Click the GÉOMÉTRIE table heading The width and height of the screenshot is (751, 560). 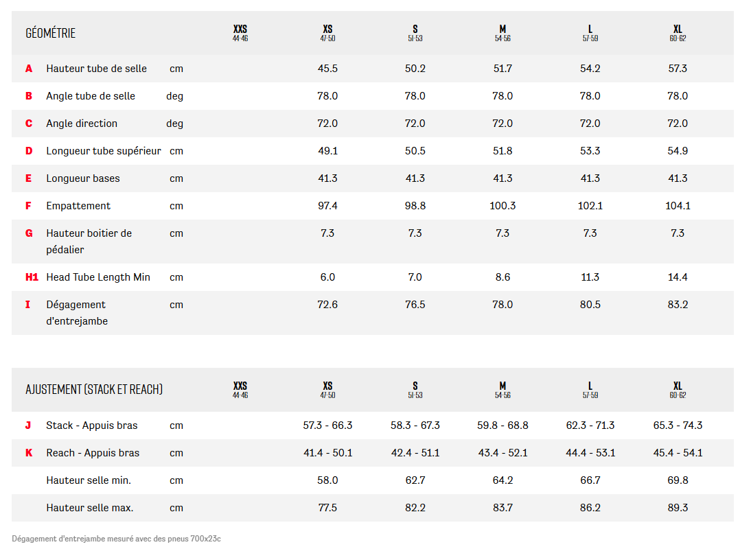pyautogui.click(x=51, y=33)
